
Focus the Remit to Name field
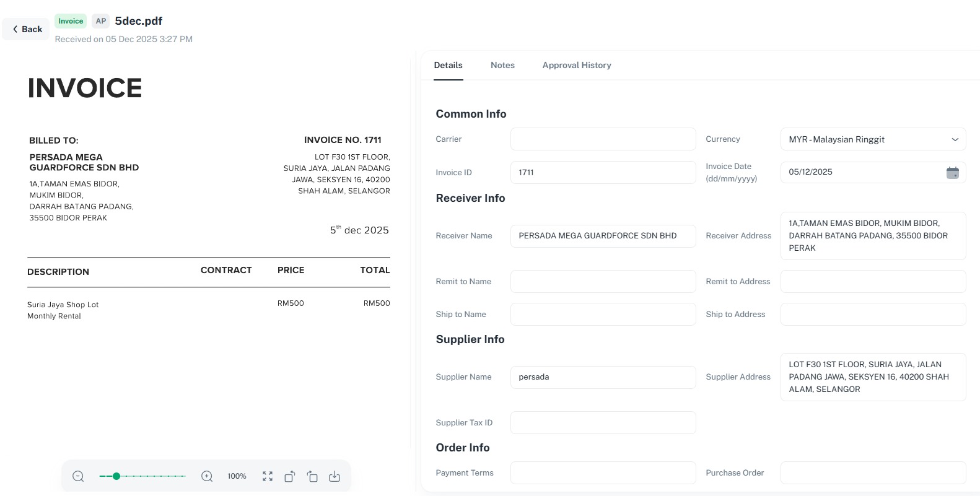pyautogui.click(x=603, y=282)
